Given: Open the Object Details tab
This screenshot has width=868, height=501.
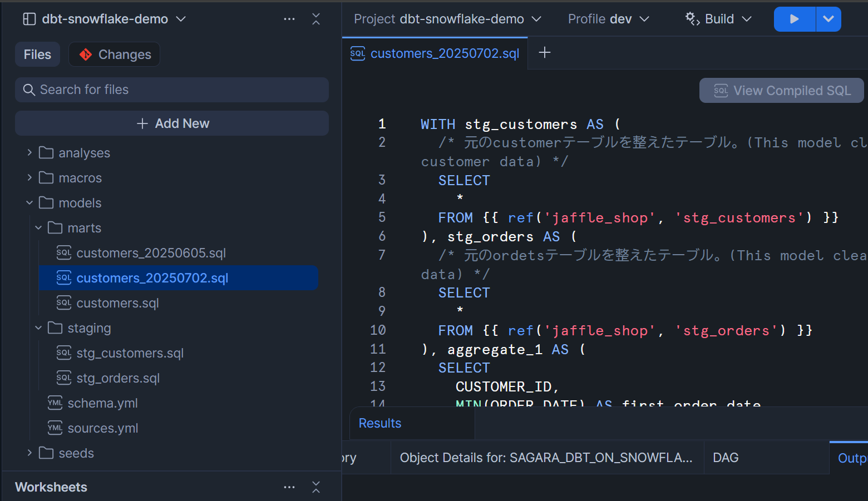Looking at the screenshot, I should [x=546, y=458].
